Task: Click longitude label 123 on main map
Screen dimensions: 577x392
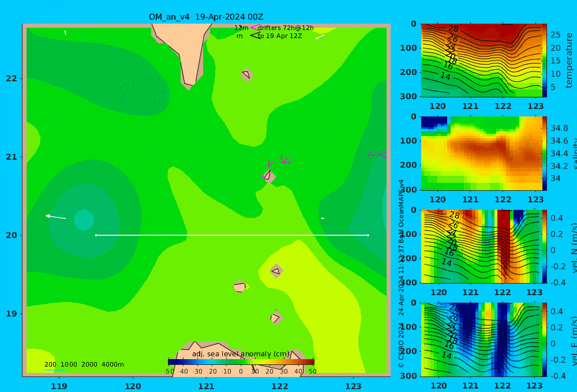Action: tap(354, 386)
